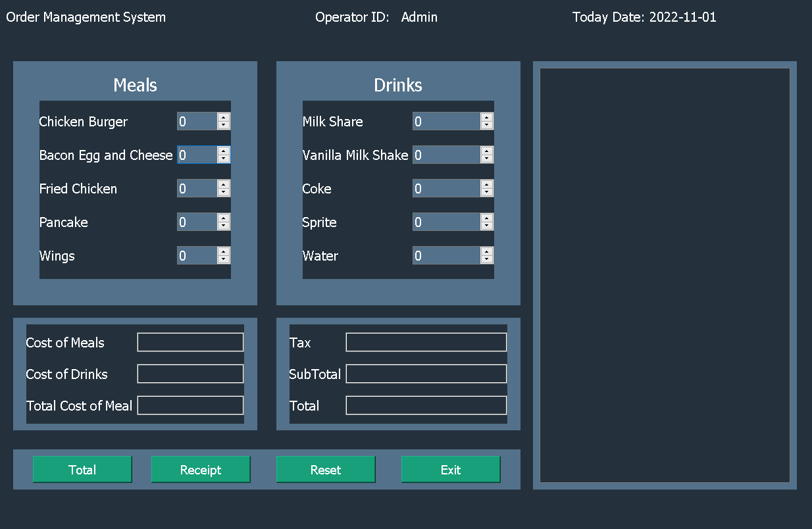Increase Fried Chicken count using spinner arrow

tap(223, 185)
